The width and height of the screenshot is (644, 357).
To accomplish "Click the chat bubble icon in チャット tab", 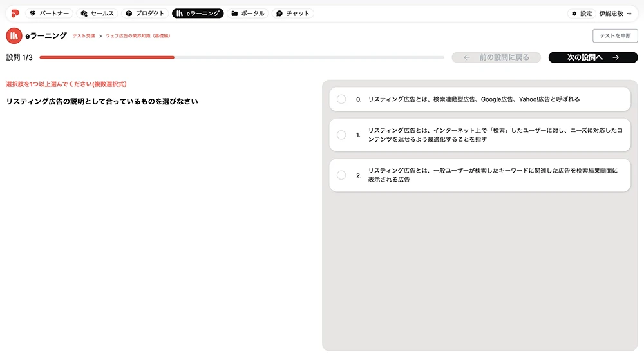I will coord(279,14).
